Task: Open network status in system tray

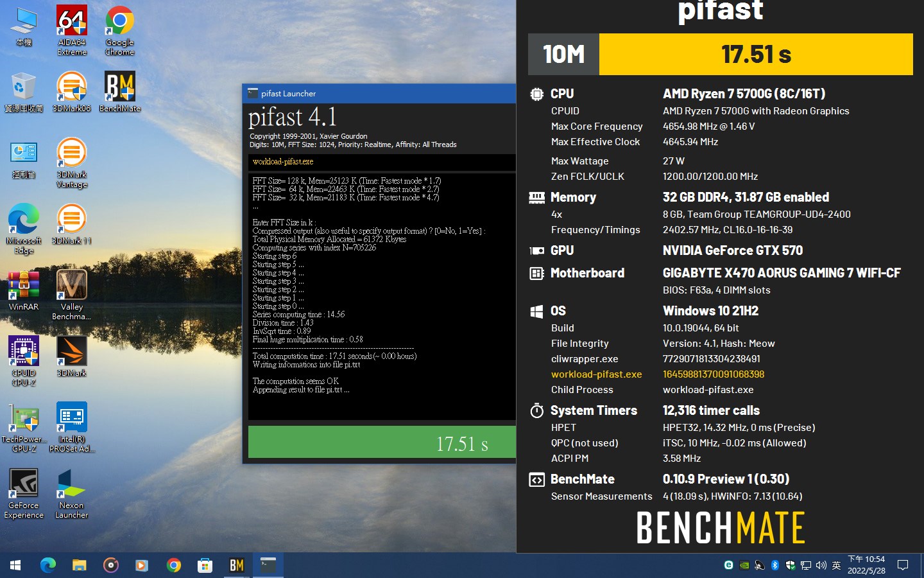Action: pyautogui.click(x=805, y=565)
